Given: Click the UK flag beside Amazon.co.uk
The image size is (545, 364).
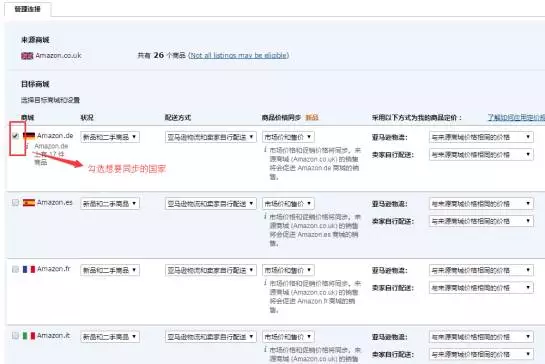Looking at the screenshot, I should [x=27, y=56].
